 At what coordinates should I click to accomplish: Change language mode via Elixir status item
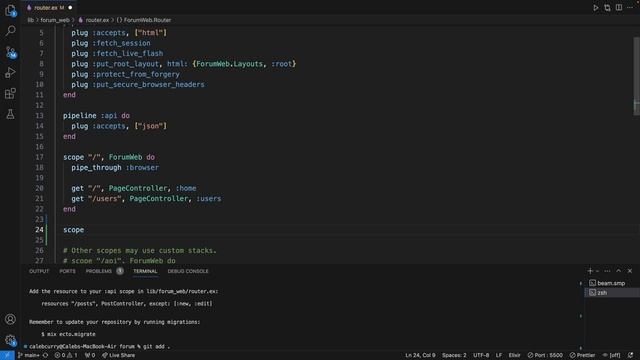[514, 355]
